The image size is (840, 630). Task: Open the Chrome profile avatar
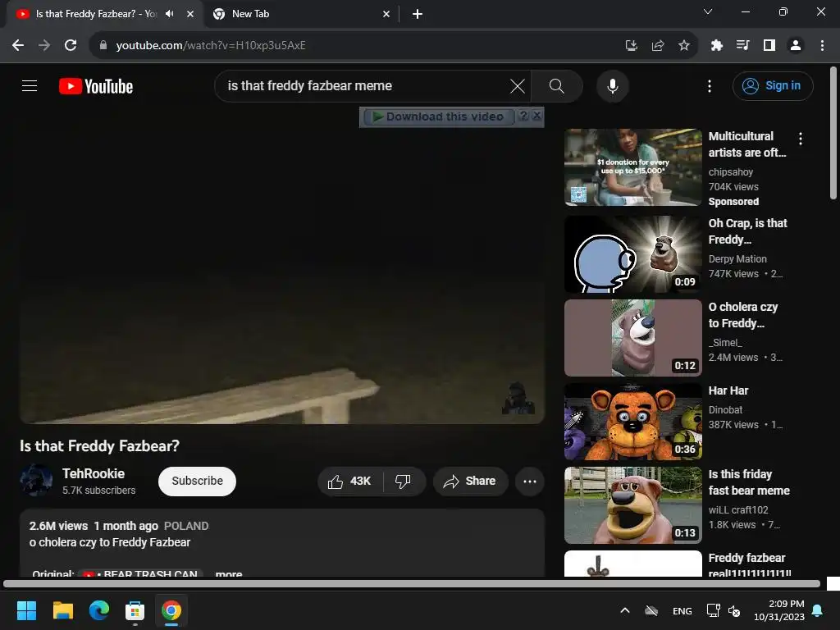click(x=796, y=46)
